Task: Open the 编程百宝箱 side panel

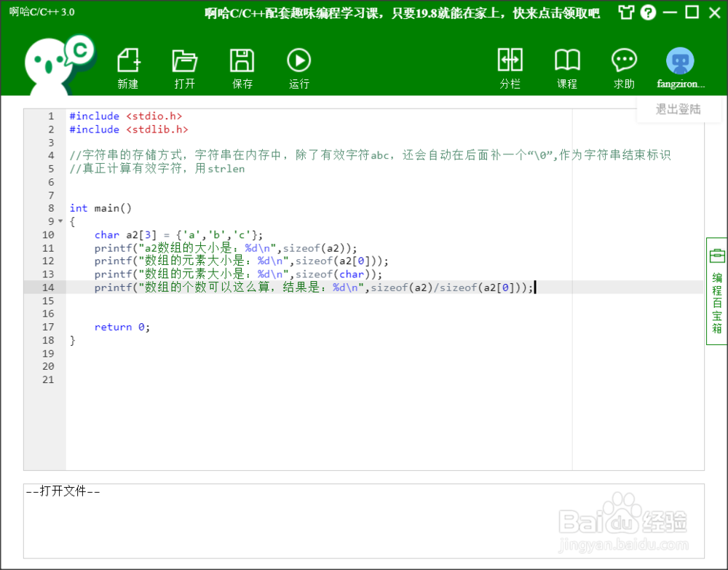Action: pyautogui.click(x=717, y=291)
